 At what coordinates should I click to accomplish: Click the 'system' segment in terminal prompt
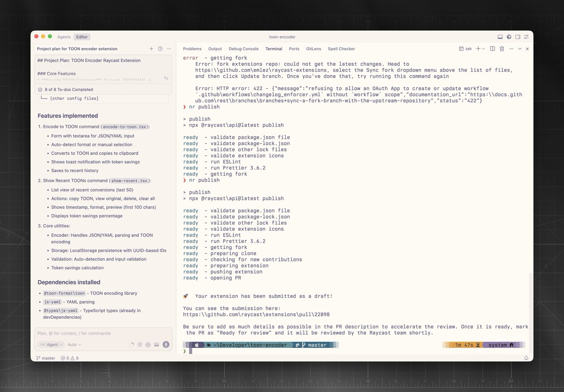point(500,345)
